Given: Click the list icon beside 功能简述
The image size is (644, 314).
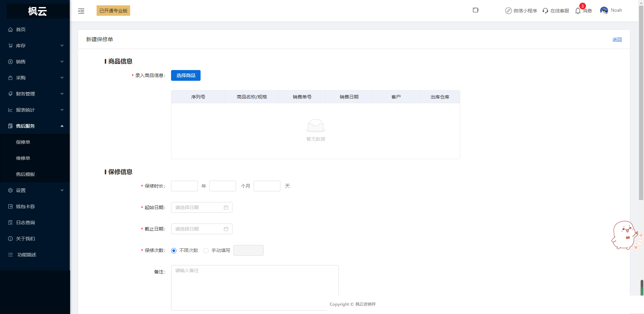Looking at the screenshot, I should coord(10,255).
